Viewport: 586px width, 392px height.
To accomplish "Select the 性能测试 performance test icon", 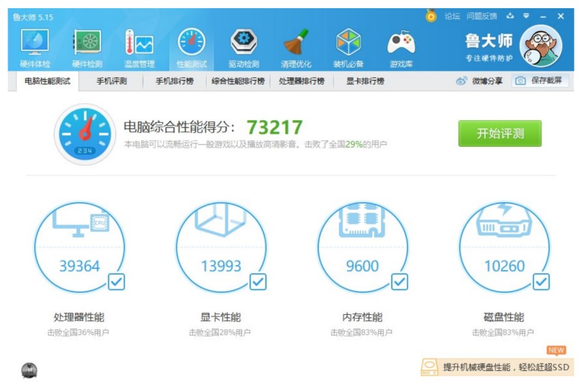I will [191, 48].
